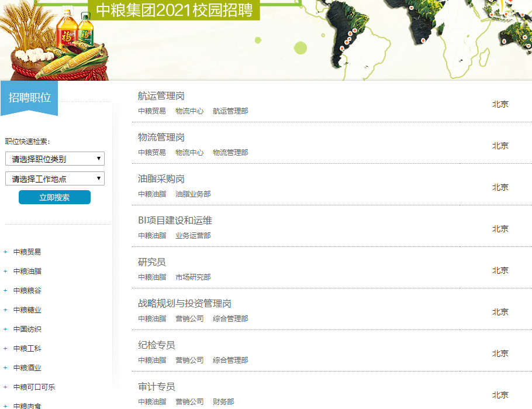Open the 审计专员 job posting

[x=157, y=387]
